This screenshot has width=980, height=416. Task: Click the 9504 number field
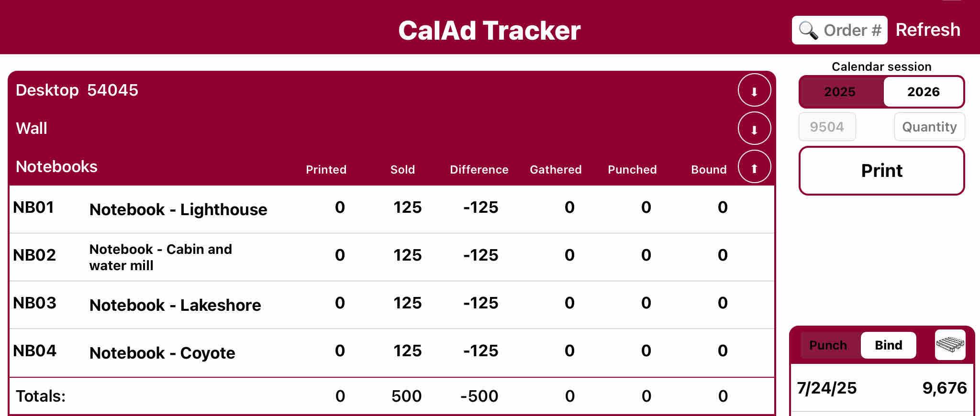[x=827, y=127]
